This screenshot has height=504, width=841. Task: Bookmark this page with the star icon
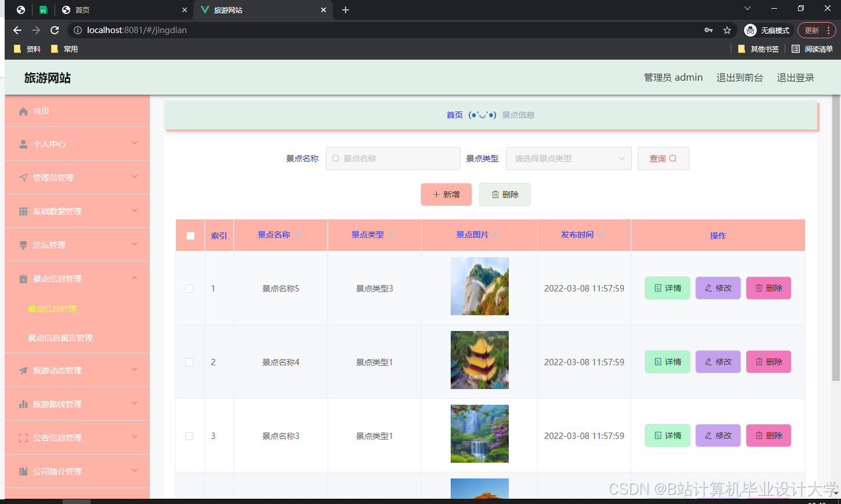click(727, 30)
